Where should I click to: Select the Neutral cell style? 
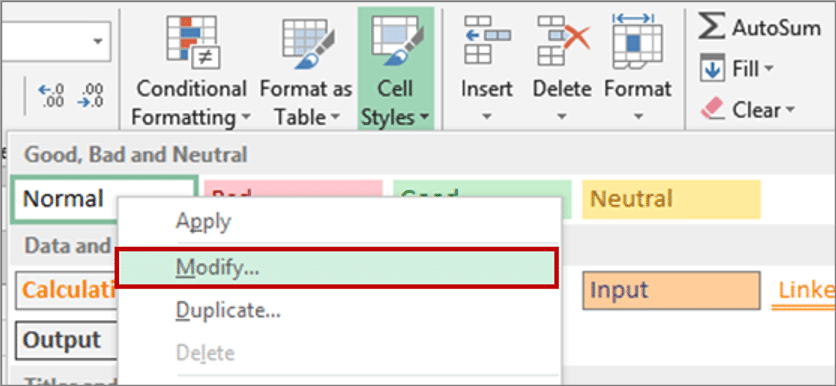pyautogui.click(x=671, y=199)
